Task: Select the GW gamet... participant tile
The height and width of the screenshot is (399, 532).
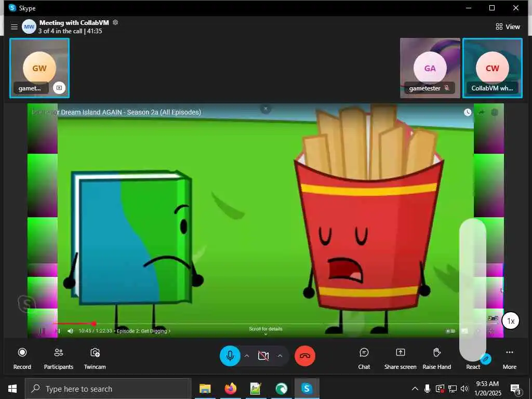Action: coord(39,68)
